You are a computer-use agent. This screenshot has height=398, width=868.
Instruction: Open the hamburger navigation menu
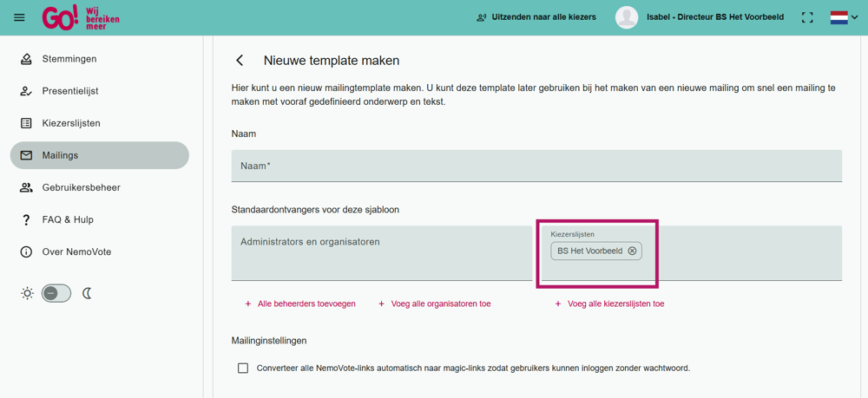(x=19, y=17)
